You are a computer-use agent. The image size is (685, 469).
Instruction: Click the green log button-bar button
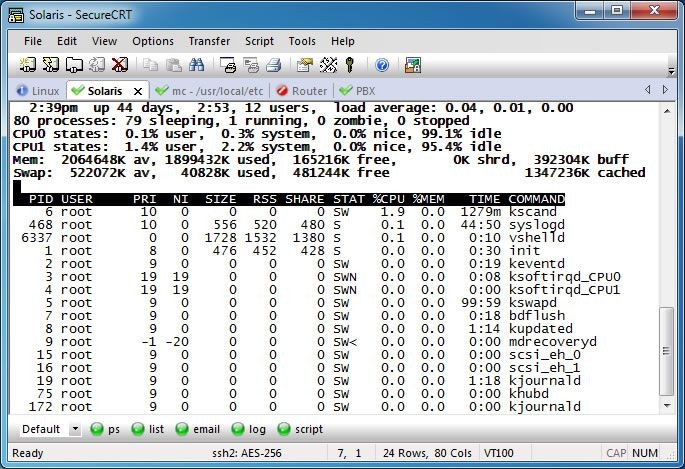[x=249, y=429]
